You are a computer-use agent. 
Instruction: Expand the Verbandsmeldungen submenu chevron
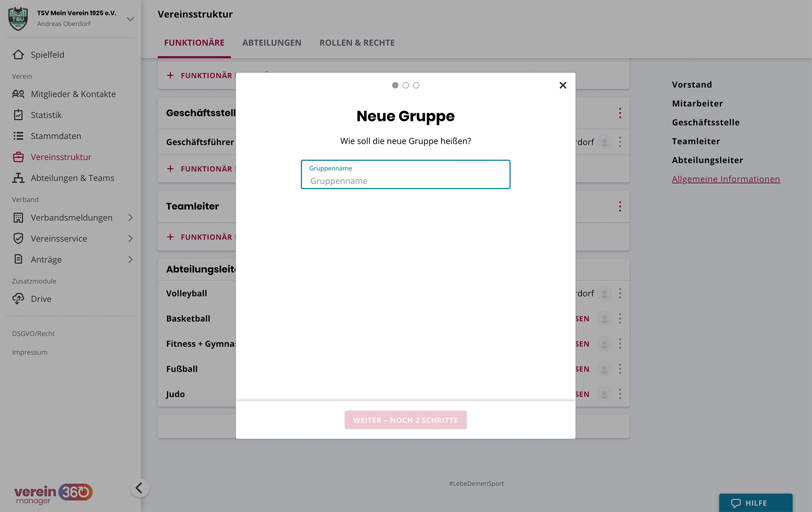point(130,217)
